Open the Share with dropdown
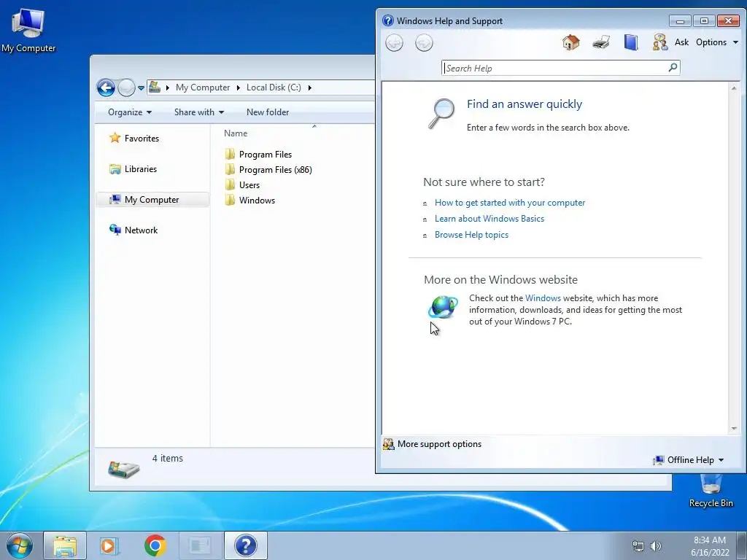Viewport: 747px width, 560px height. click(x=199, y=112)
